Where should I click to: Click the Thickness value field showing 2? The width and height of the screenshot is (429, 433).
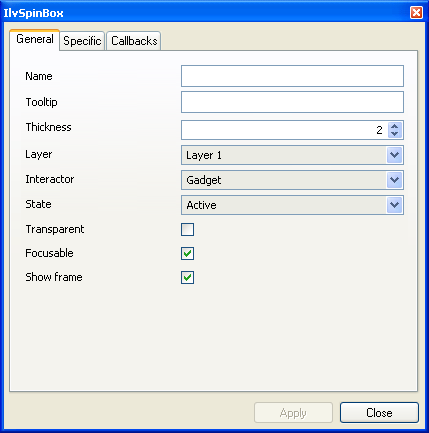pyautogui.click(x=285, y=130)
